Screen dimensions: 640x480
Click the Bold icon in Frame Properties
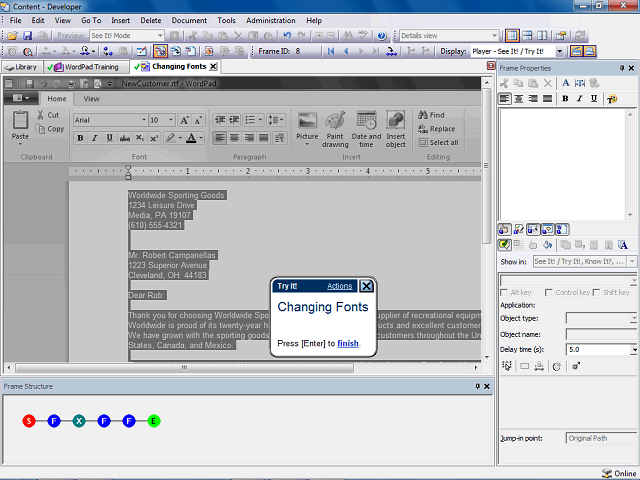point(566,99)
